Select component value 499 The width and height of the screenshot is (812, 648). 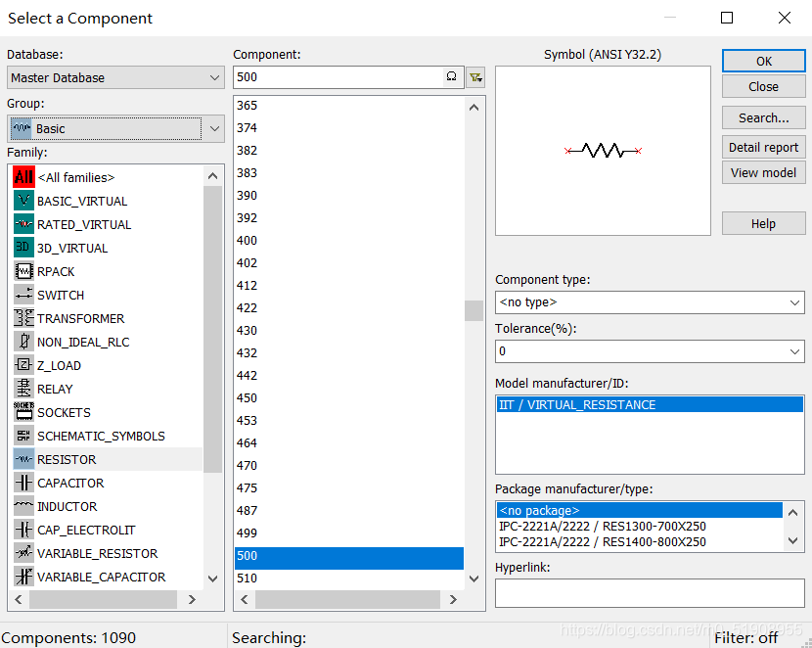tap(349, 533)
